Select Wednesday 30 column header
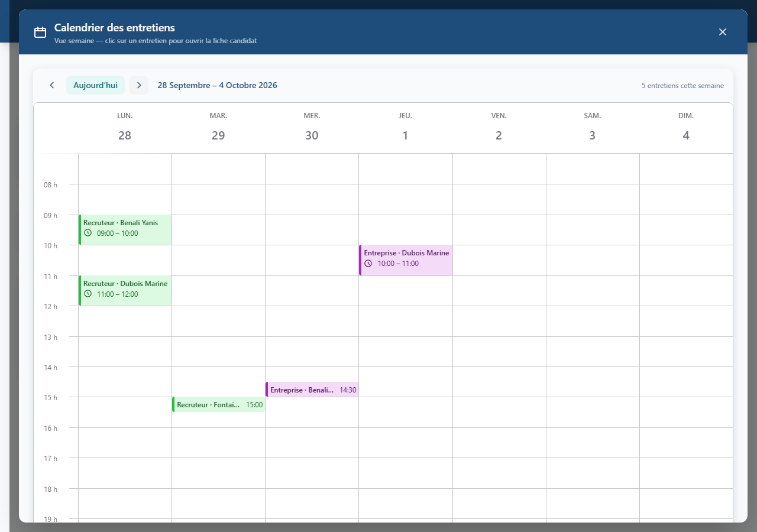 click(312, 128)
